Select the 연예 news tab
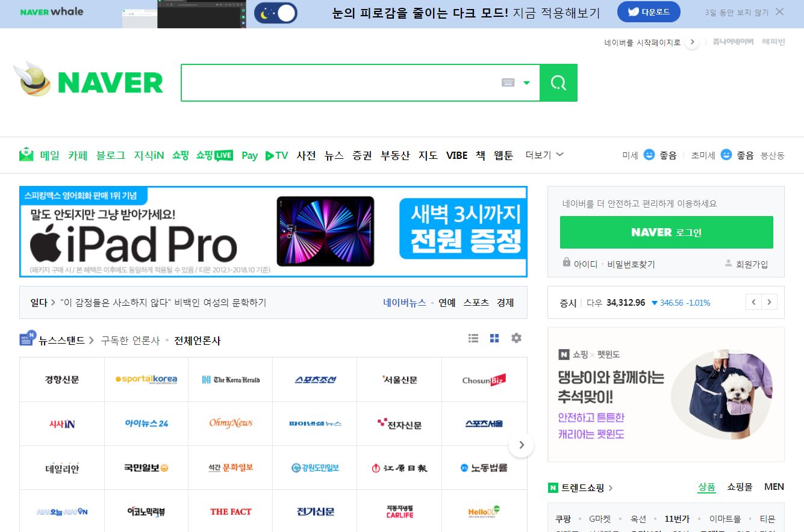804x532 pixels. pos(447,303)
